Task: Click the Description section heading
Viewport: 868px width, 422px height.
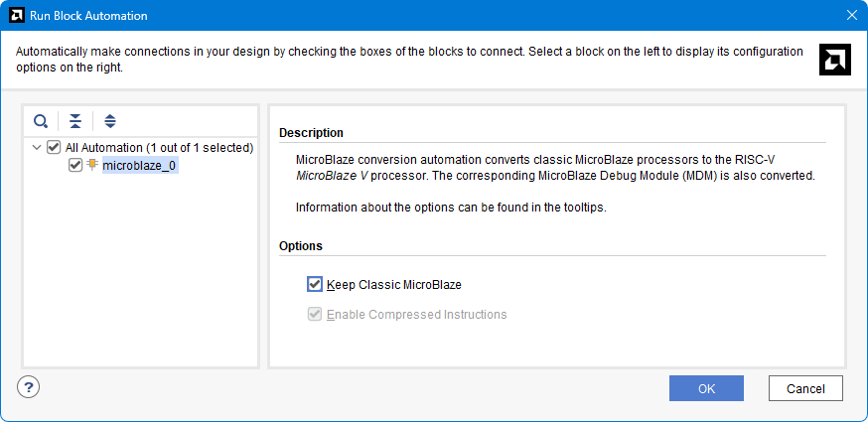Action: (311, 133)
